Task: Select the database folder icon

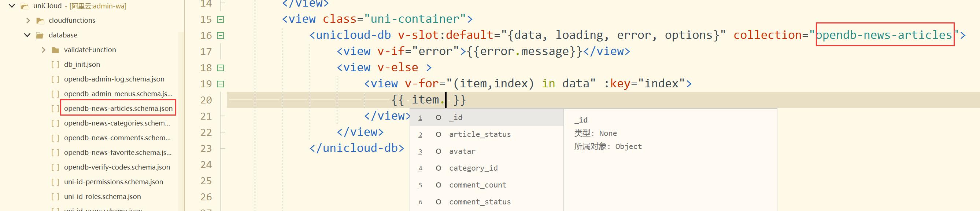Action: tap(40, 36)
